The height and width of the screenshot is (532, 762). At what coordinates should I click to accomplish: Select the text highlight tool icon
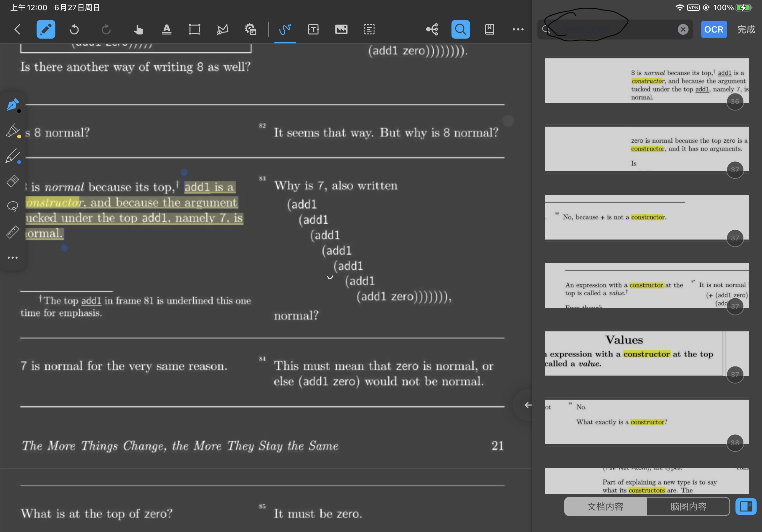167,29
